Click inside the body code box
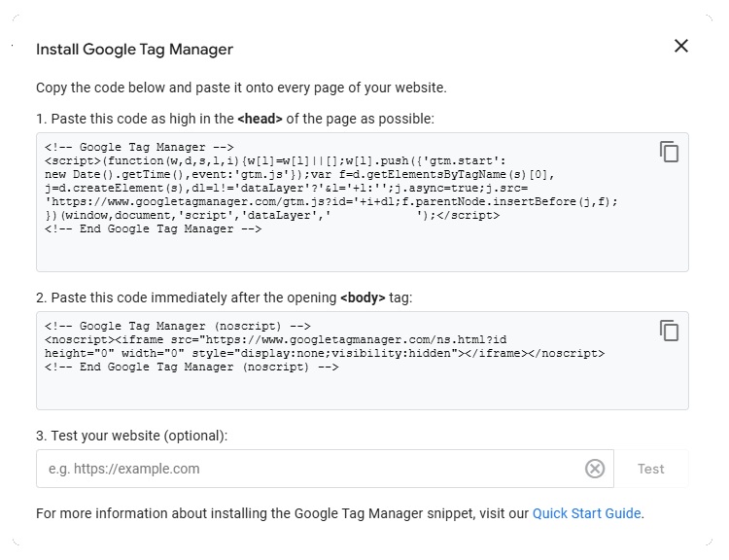 point(363,361)
